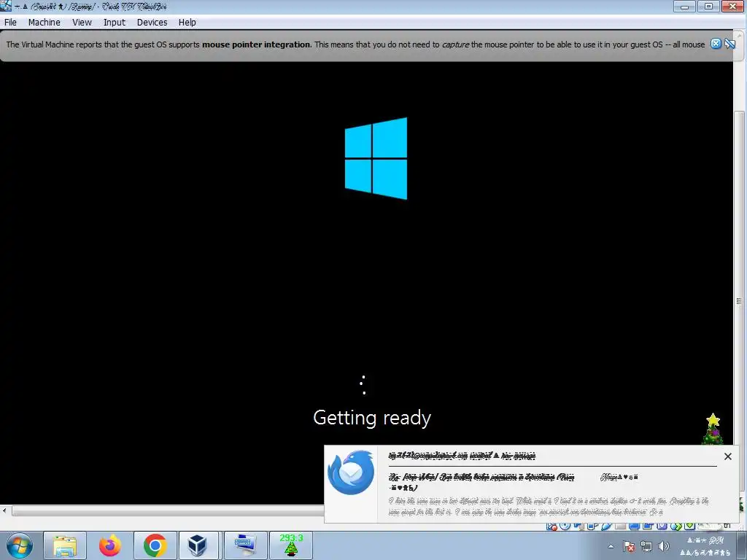This screenshot has height=560, width=747.
Task: Click the USB plug status bar indicator
Action: point(606,525)
